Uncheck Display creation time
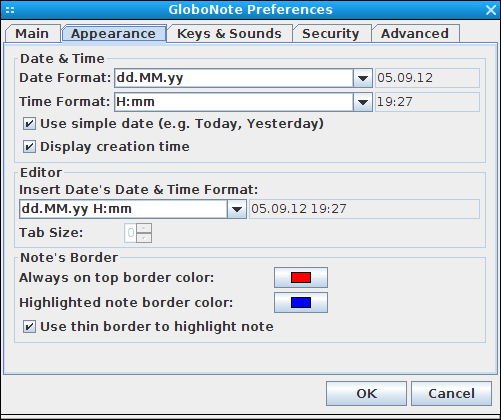This screenshot has height=420, width=501. point(29,147)
